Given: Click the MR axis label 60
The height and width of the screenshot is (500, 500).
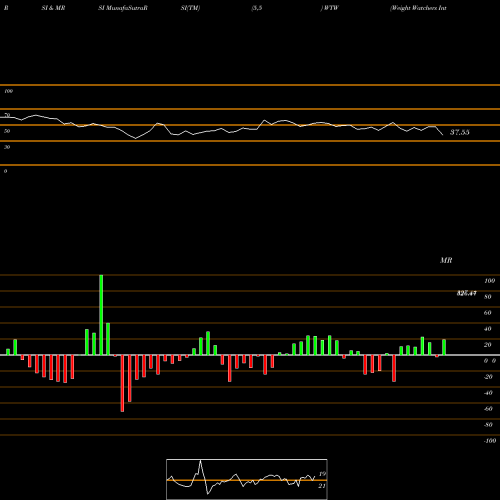Looking at the screenshot, I should 487,313.
